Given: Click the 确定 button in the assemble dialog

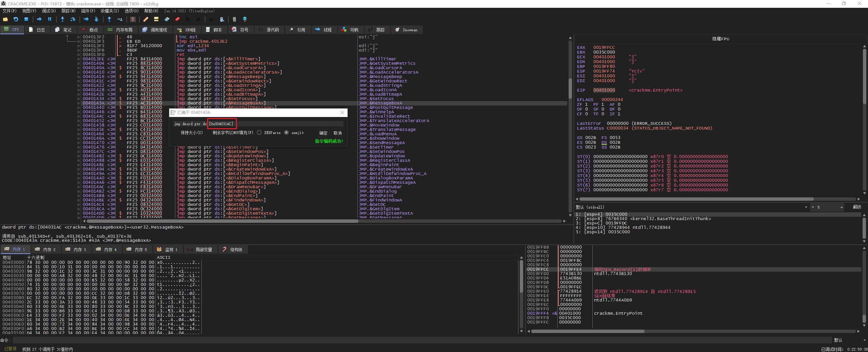Looking at the screenshot, I should click(x=323, y=133).
